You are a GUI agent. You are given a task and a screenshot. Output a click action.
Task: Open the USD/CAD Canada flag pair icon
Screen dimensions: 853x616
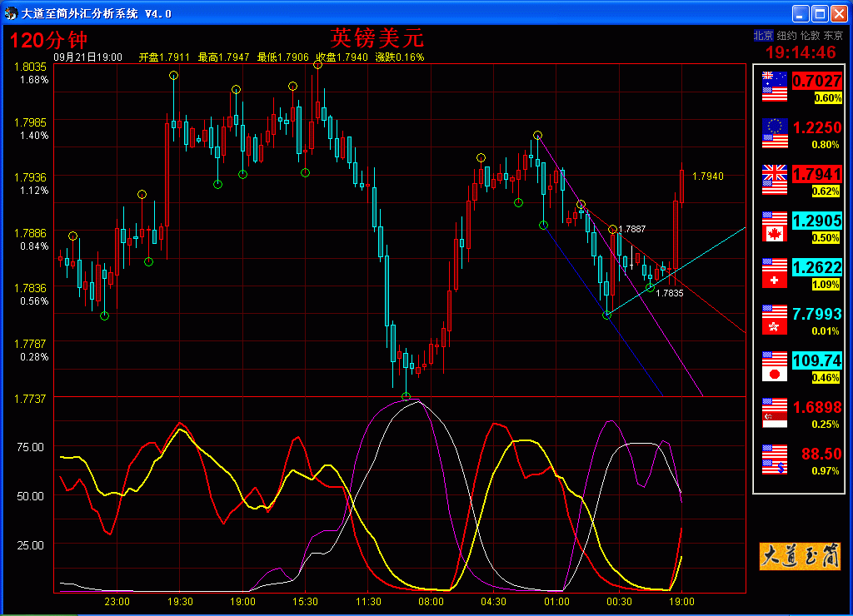coord(775,226)
